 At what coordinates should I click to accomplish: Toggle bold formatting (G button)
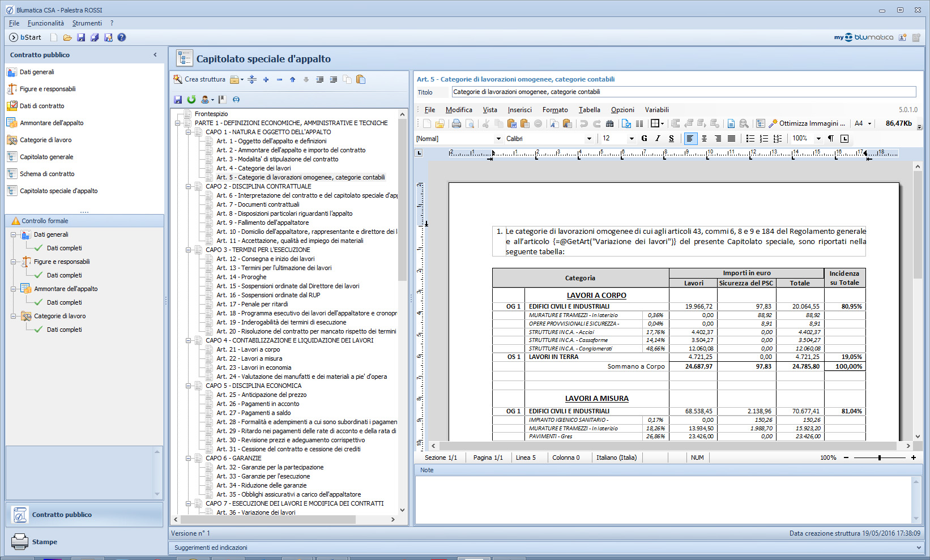(x=644, y=139)
